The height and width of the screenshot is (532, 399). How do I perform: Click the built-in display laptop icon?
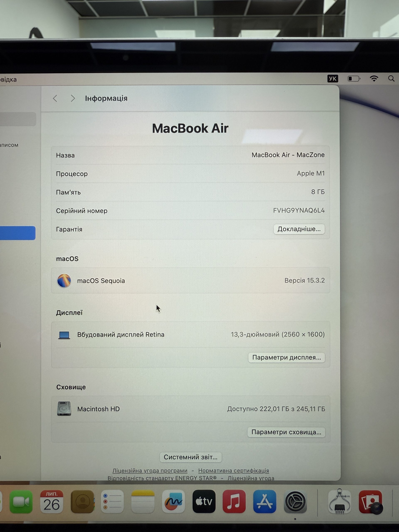[64, 335]
